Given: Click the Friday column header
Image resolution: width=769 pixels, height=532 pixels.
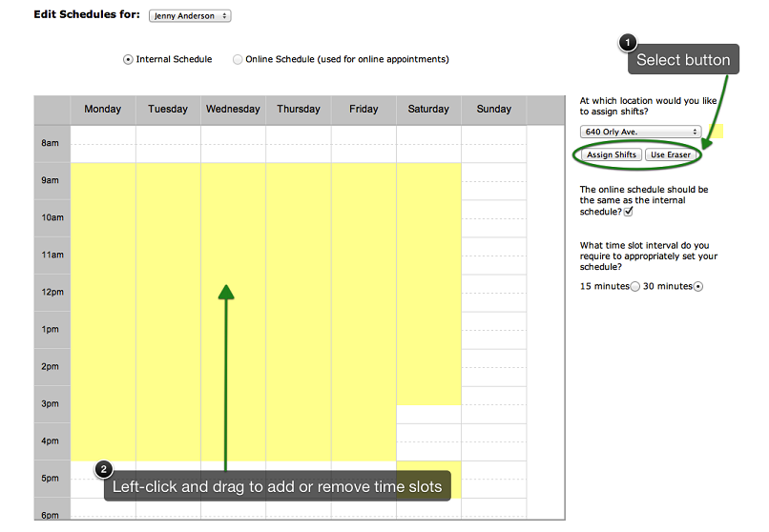Looking at the screenshot, I should tap(364, 110).
